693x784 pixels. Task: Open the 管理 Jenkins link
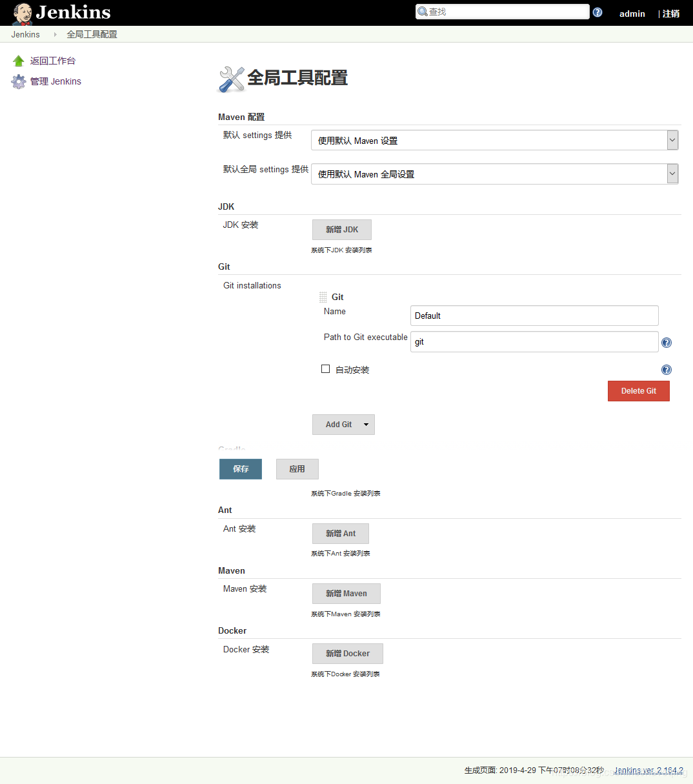coord(55,81)
